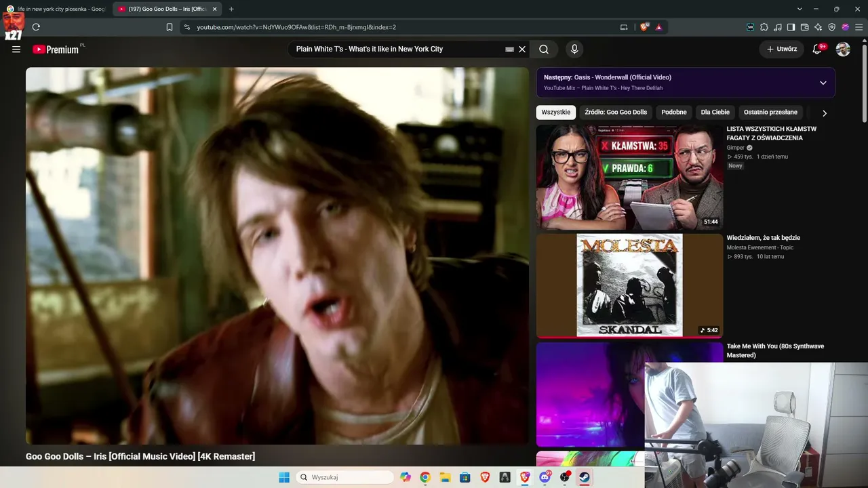
Task: Open Google Chrome from the taskbar
Action: point(425,477)
